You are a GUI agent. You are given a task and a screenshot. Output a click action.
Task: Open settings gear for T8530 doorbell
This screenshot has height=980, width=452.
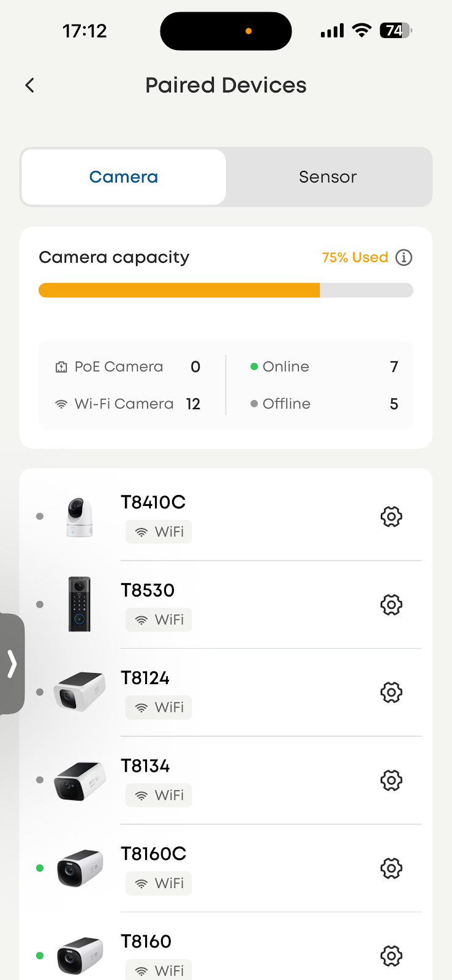tap(391, 605)
